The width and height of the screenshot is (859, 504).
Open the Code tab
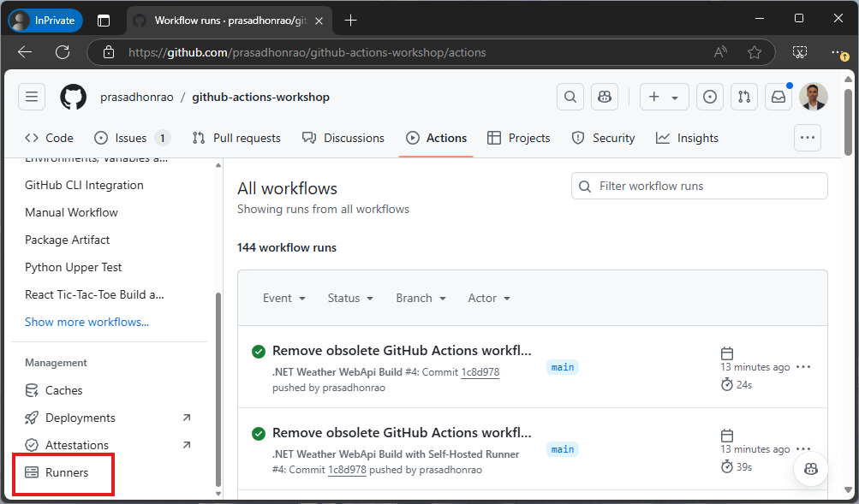50,138
